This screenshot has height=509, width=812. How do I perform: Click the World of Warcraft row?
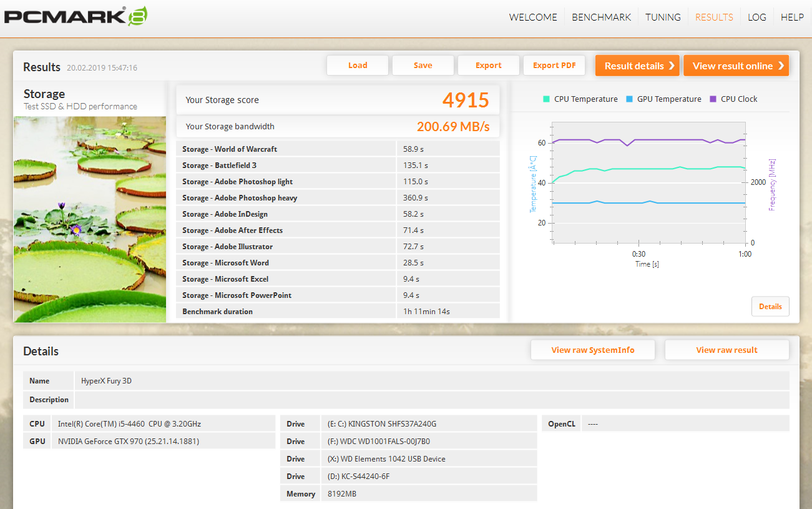click(338, 149)
